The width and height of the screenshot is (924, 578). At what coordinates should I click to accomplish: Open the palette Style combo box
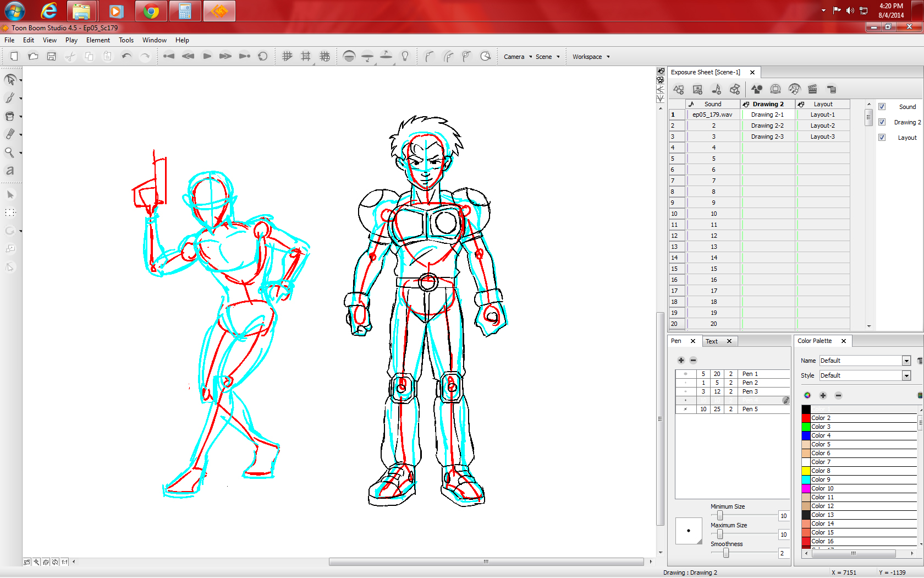coord(906,375)
